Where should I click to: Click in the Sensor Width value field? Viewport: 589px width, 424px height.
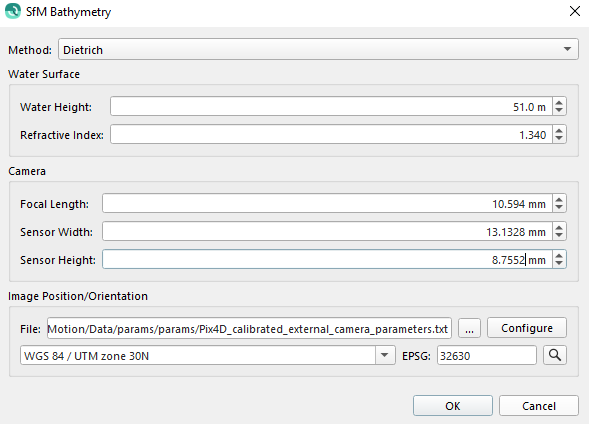point(327,231)
